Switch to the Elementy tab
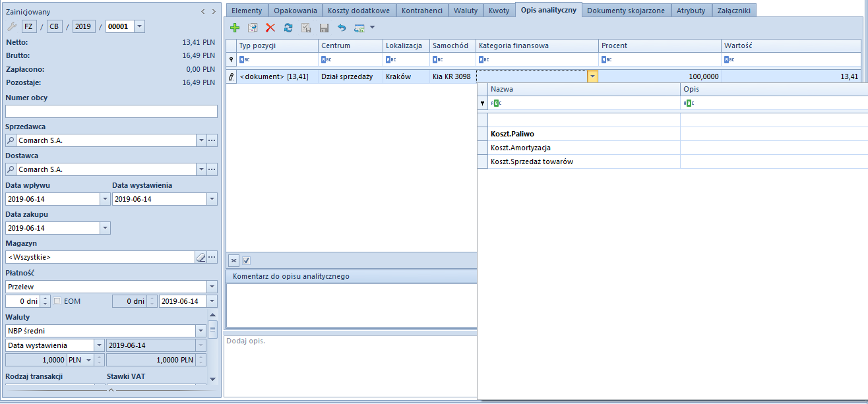868x404 pixels. point(247,11)
